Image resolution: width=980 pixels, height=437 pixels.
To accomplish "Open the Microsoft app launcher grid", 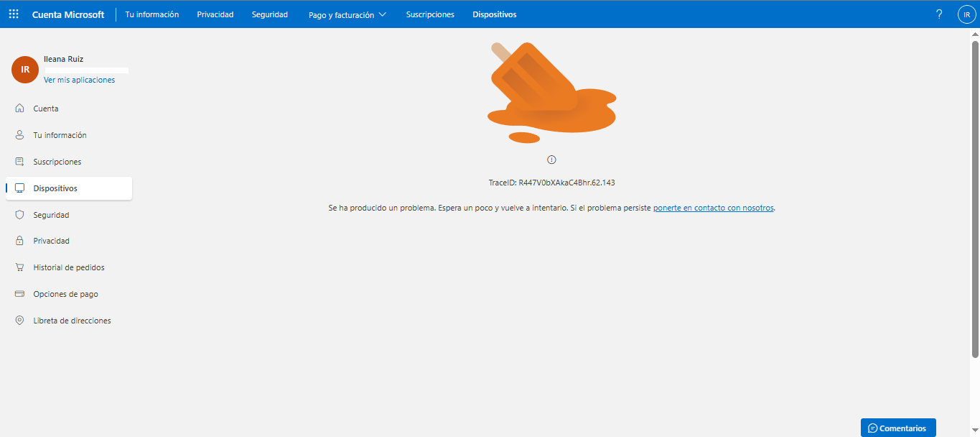I will click(13, 14).
